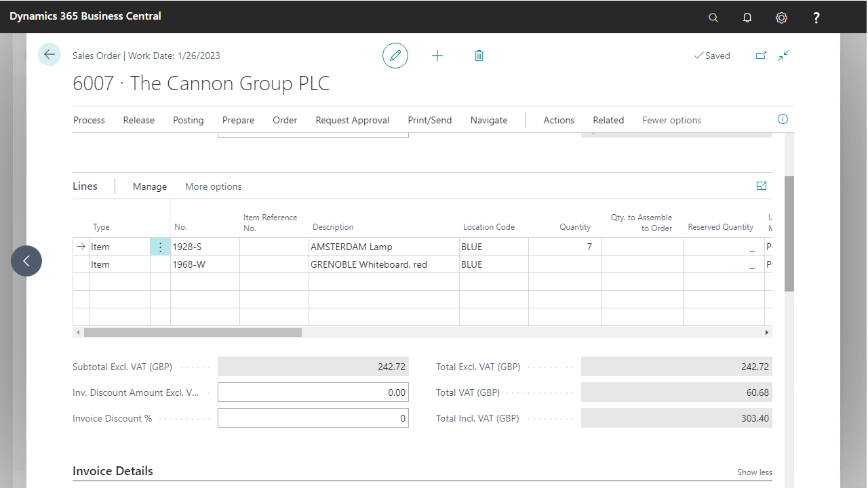This screenshot has height=488, width=868.
Task: Click GRENOBLE Whiteboard, red description
Action: (x=384, y=264)
